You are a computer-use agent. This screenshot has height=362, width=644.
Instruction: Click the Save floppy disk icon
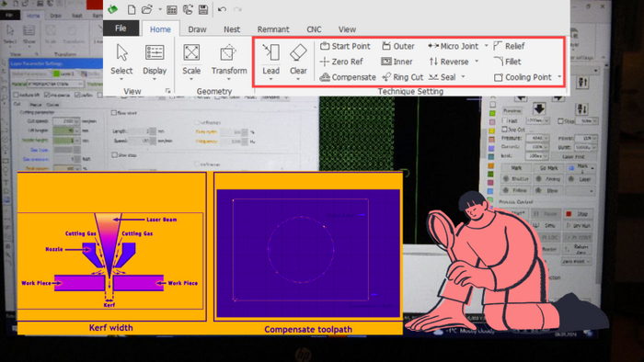[x=203, y=9]
